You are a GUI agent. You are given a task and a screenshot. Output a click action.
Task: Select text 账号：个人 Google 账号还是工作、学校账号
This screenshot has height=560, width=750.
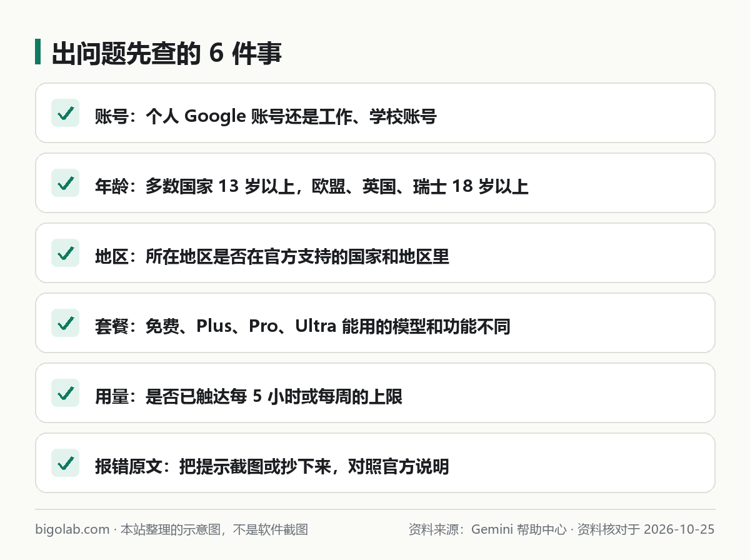266,116
